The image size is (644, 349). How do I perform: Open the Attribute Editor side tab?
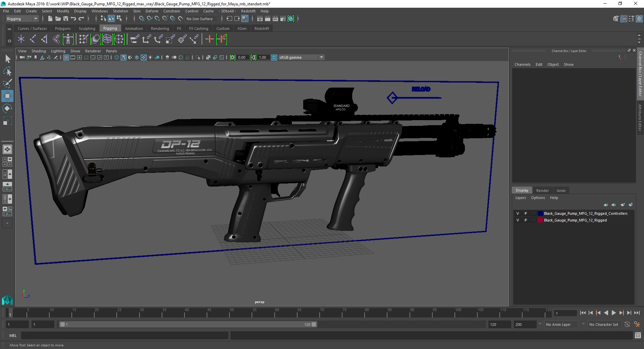click(x=640, y=117)
